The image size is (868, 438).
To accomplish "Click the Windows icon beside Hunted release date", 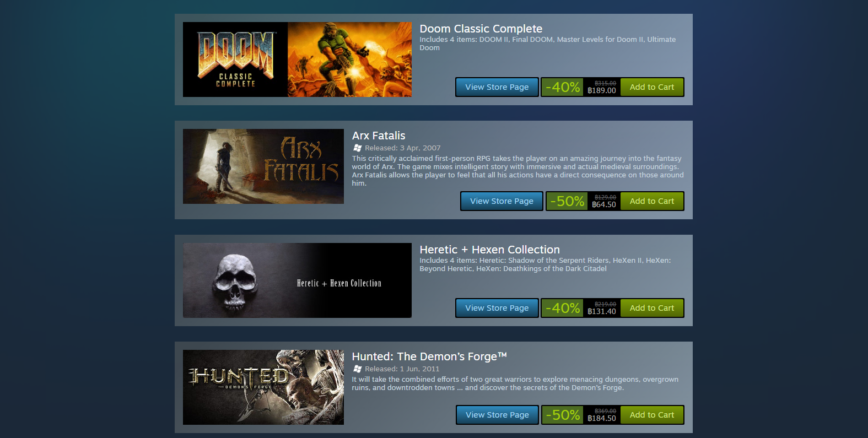I will click(358, 369).
